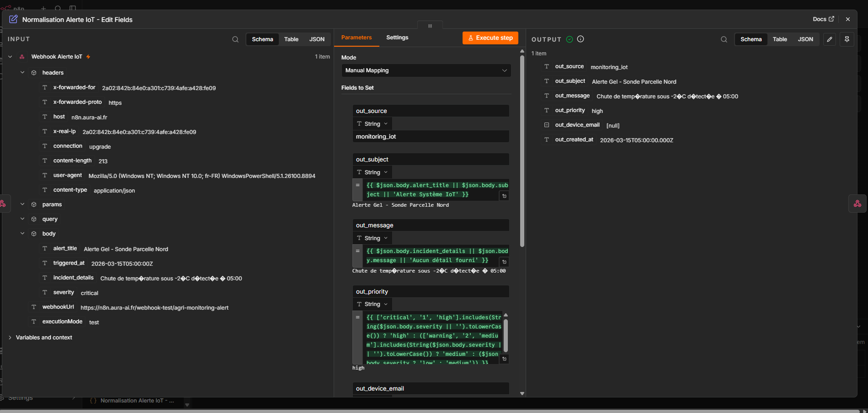Toggle the params group chevron

(22, 204)
